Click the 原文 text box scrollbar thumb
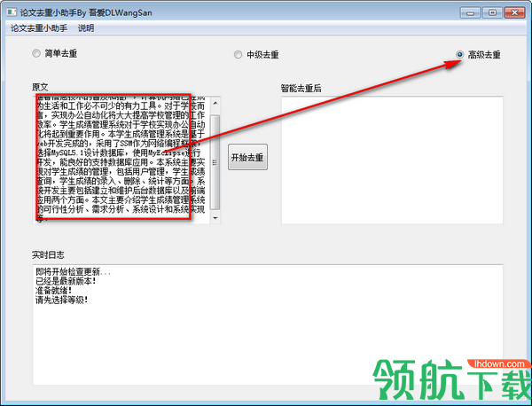The width and height of the screenshot is (532, 406). 215,162
